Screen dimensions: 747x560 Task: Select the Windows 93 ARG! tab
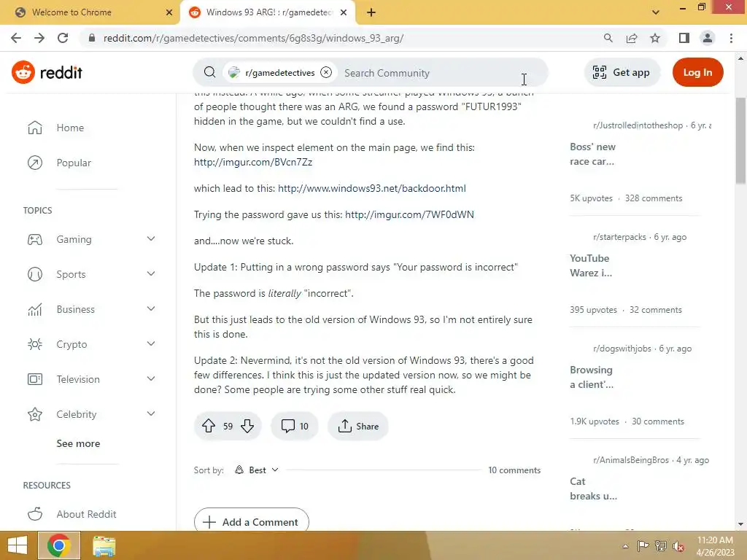pyautogui.click(x=267, y=12)
